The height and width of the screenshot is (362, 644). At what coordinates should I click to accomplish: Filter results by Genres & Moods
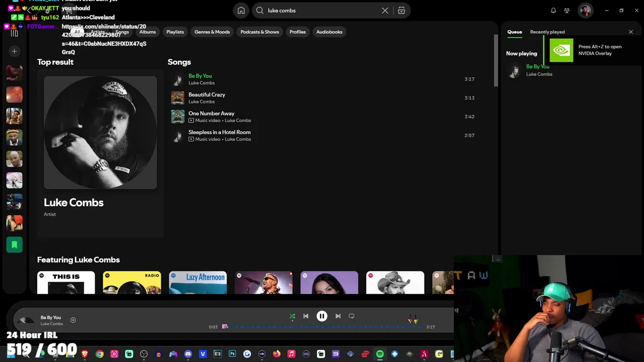212,32
